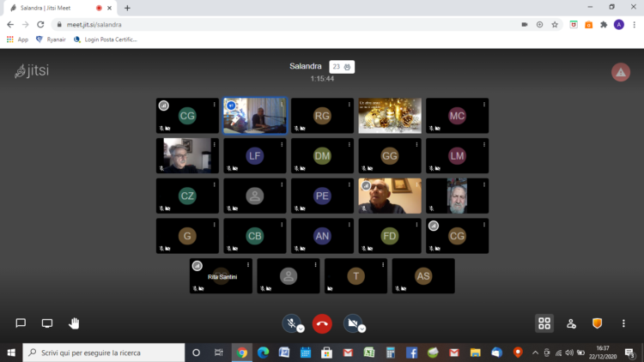Image resolution: width=644 pixels, height=362 pixels.
Task: Click the Salandra meeting title
Action: pos(305,66)
